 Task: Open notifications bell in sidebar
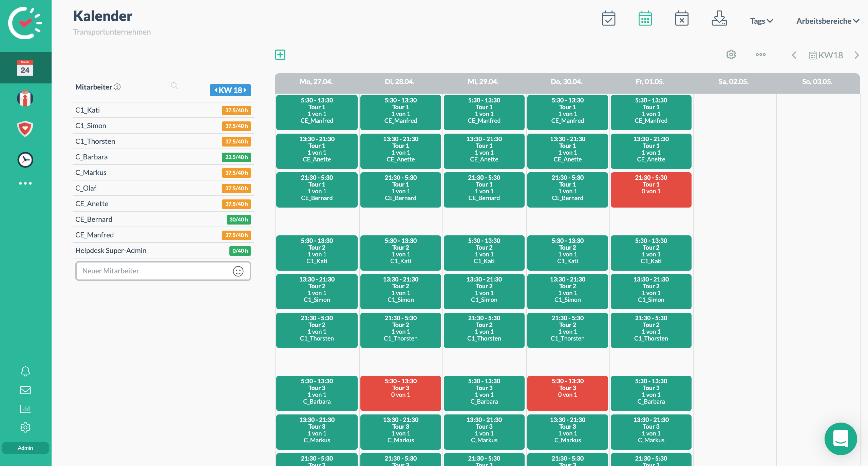click(25, 371)
